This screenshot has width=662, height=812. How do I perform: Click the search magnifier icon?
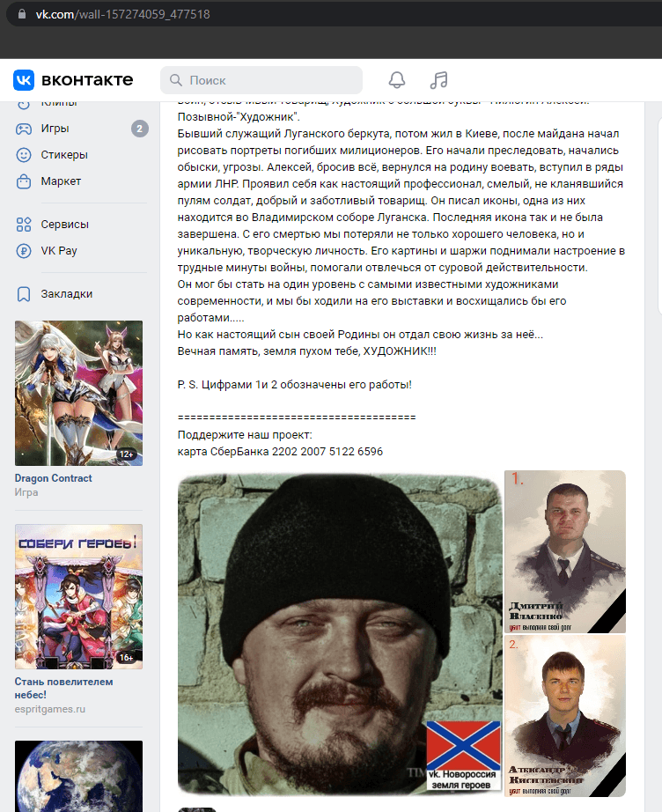click(x=176, y=80)
